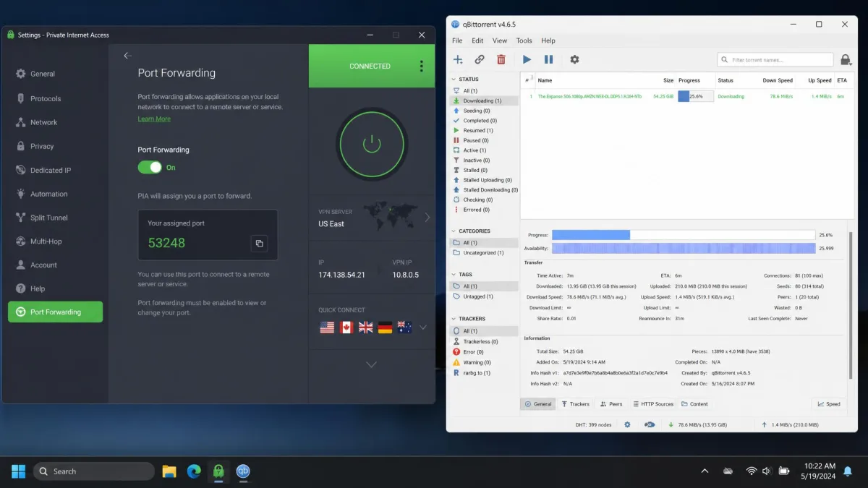Collapse the TRACKERS filter section

click(454, 319)
